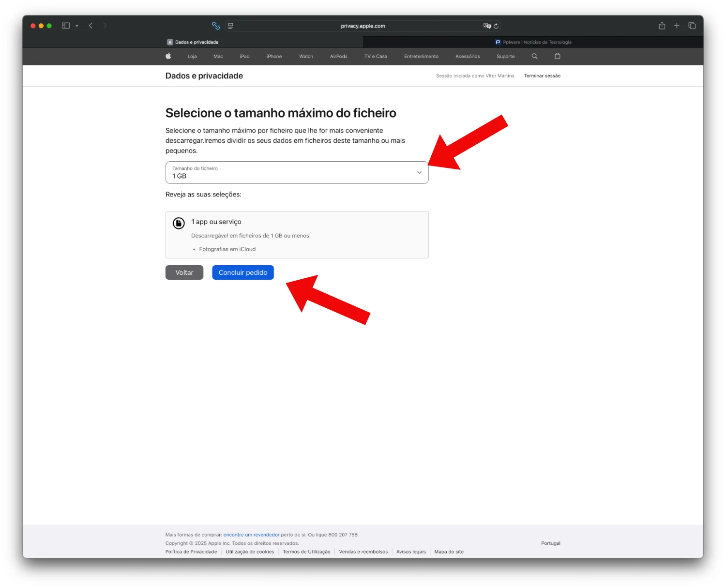Click the privacy.apple.com address bar

(363, 26)
